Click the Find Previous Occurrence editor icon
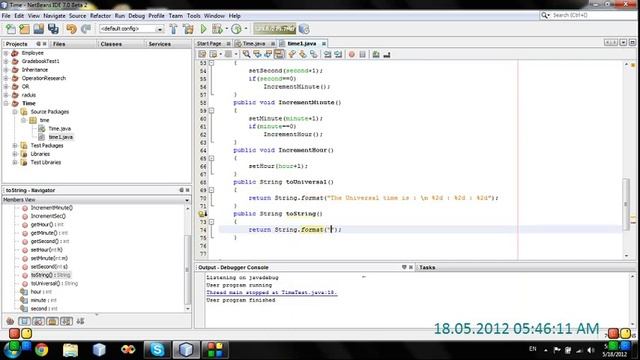This screenshot has width=640, height=360. [257, 54]
